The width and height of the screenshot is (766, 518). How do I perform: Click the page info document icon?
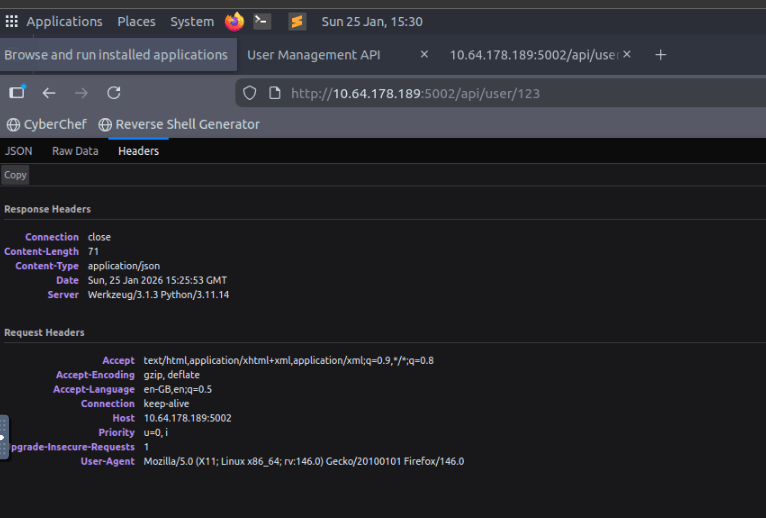(x=275, y=93)
